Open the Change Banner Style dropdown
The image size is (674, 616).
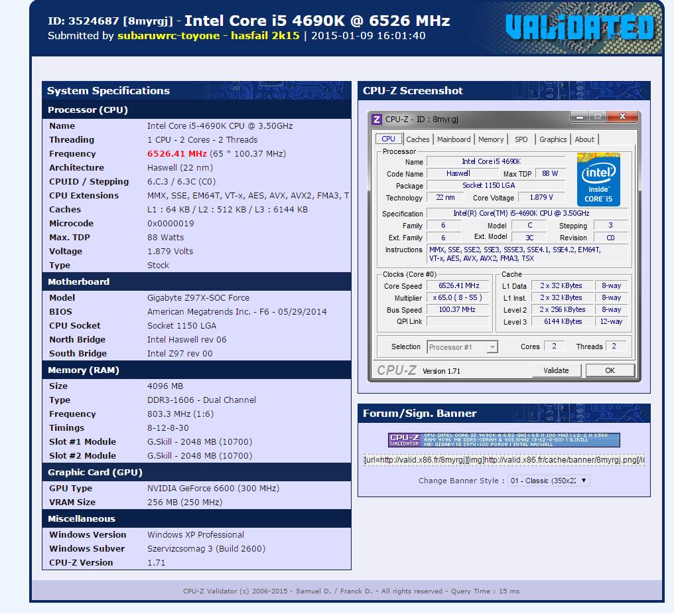[x=549, y=481]
